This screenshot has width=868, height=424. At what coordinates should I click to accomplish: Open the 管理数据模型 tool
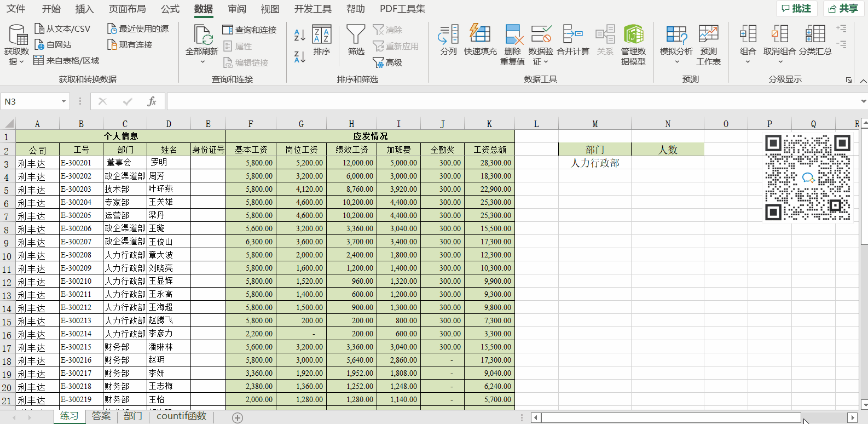pyautogui.click(x=633, y=35)
